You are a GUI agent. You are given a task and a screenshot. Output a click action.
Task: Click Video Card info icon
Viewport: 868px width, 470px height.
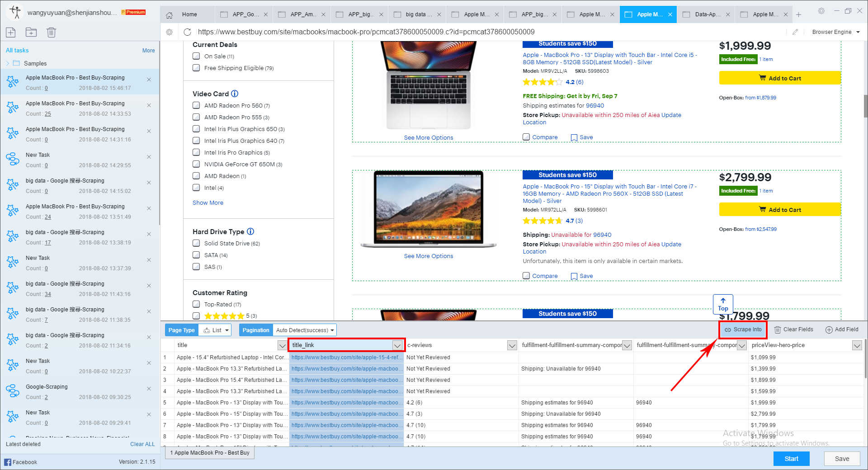coord(235,94)
